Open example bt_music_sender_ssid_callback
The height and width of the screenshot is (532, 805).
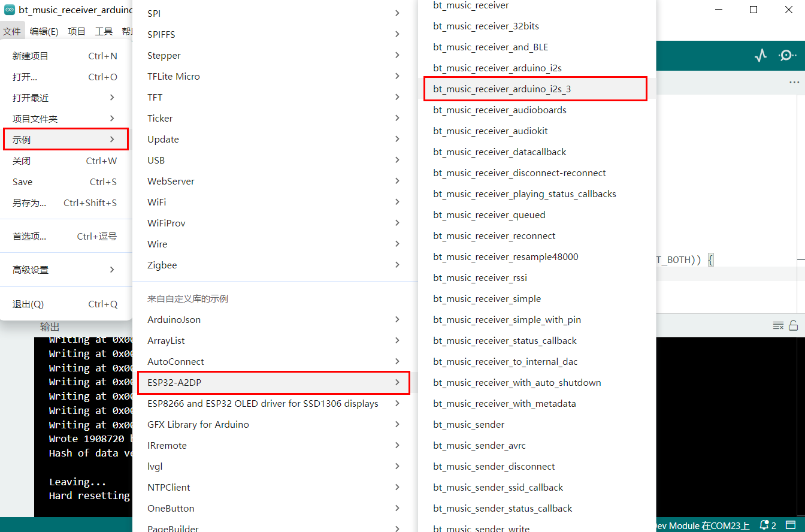(536, 487)
